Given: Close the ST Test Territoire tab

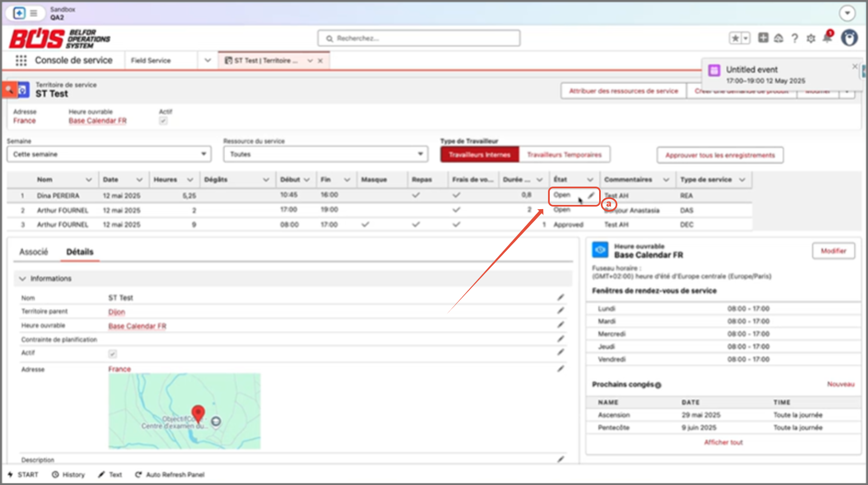Looking at the screenshot, I should pyautogui.click(x=320, y=61).
